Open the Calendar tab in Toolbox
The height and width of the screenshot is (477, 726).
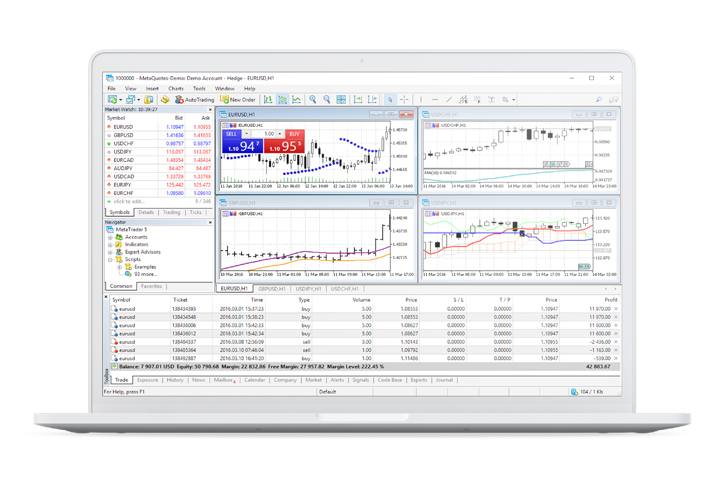[x=255, y=380]
